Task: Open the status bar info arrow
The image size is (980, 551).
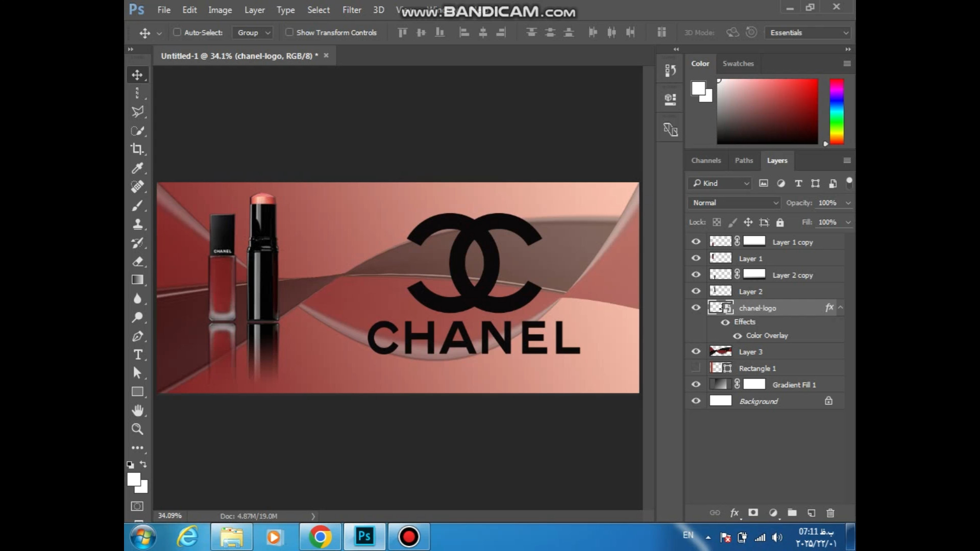Action: tap(313, 516)
